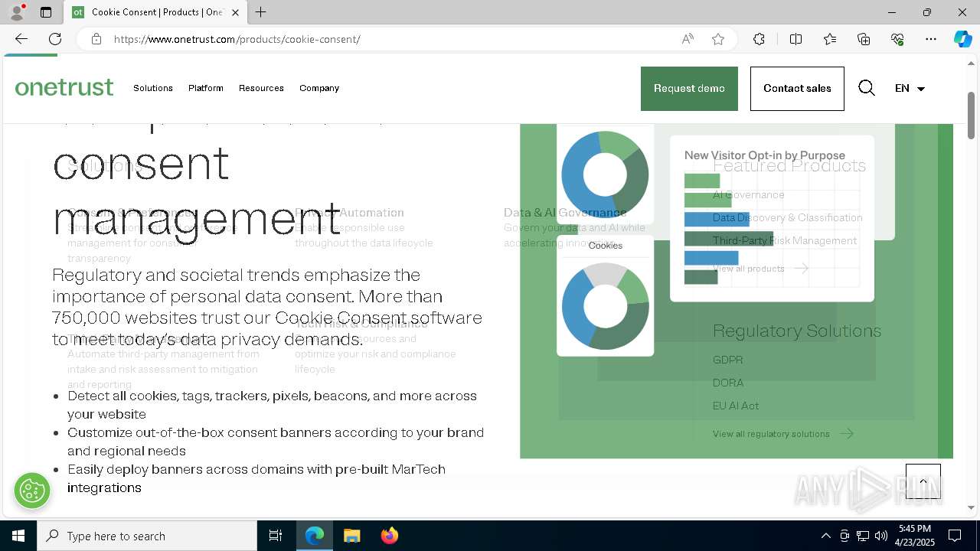This screenshot has height=551, width=980.
Task: Open the Platform menu
Action: tap(206, 88)
